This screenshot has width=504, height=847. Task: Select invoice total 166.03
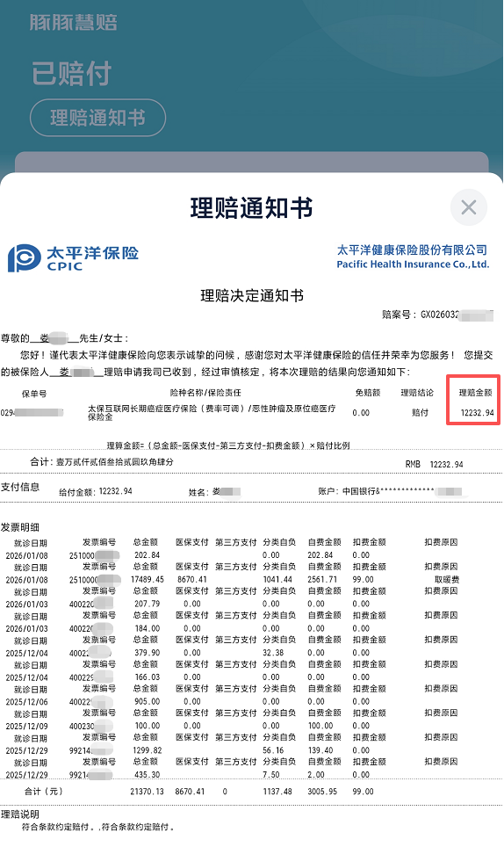click(x=147, y=677)
